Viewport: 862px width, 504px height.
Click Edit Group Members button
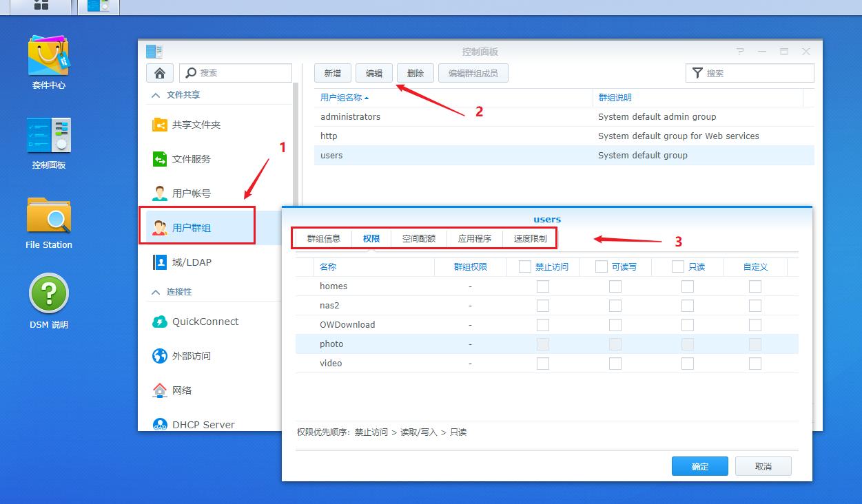(x=473, y=73)
